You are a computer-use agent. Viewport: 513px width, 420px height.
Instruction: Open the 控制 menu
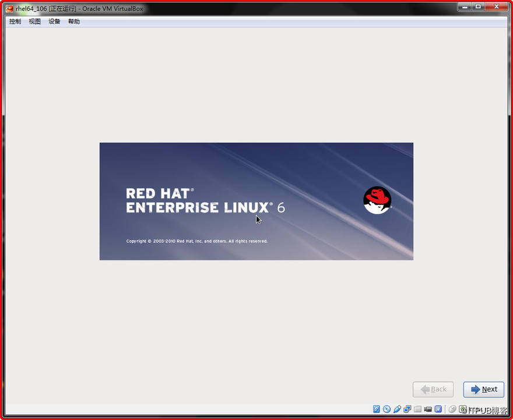15,22
